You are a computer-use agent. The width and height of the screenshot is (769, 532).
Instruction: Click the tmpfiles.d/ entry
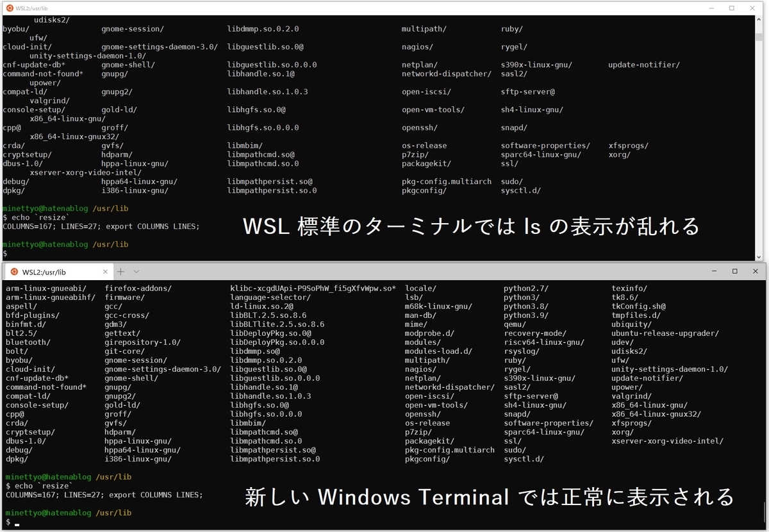(x=636, y=315)
